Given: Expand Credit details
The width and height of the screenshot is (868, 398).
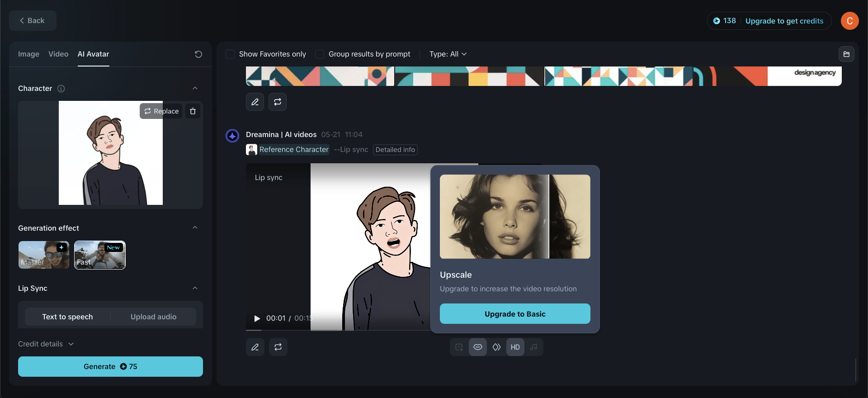Looking at the screenshot, I should coord(46,344).
